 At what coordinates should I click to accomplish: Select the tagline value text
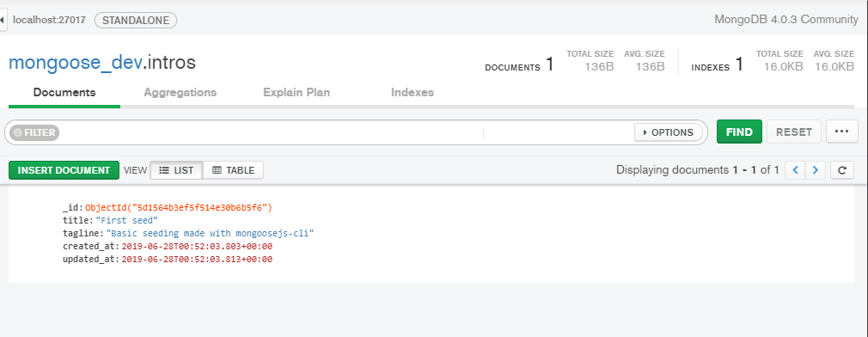pyautogui.click(x=210, y=234)
